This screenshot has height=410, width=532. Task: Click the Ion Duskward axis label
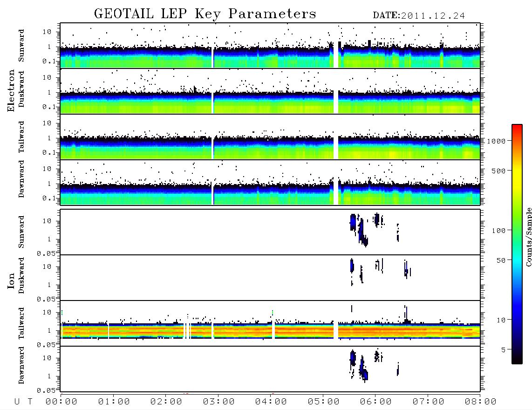(x=21, y=275)
